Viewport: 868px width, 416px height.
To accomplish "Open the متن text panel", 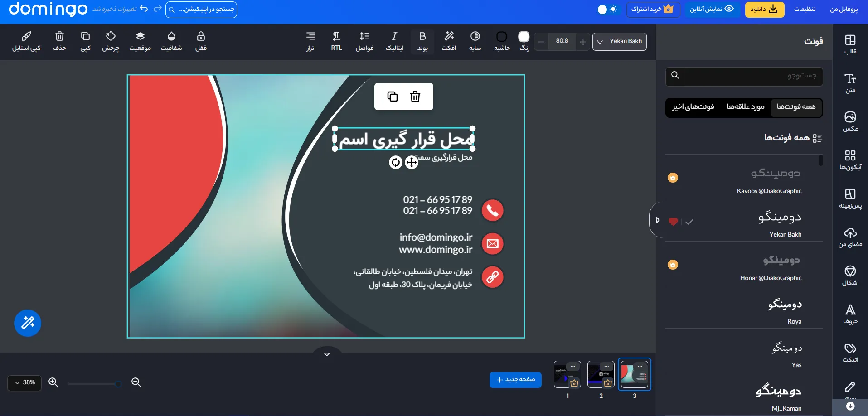I will point(850,83).
